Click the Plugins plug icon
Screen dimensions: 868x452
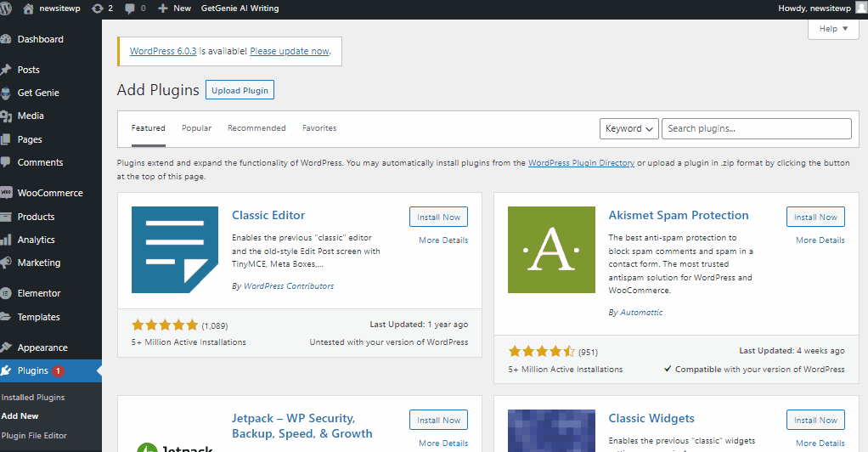click(x=6, y=370)
